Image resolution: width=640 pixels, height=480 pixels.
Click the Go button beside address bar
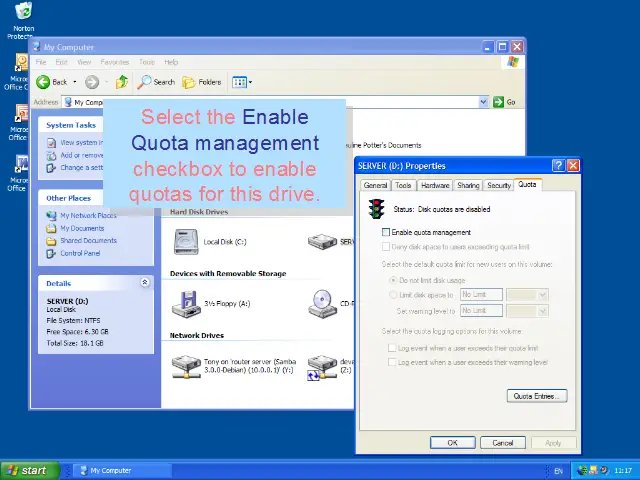pos(504,102)
